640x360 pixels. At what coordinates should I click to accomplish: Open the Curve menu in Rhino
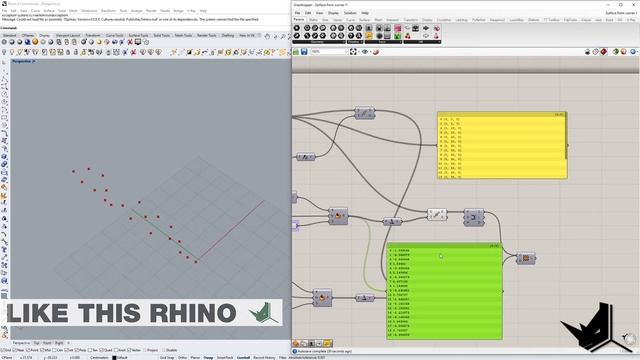click(36, 11)
